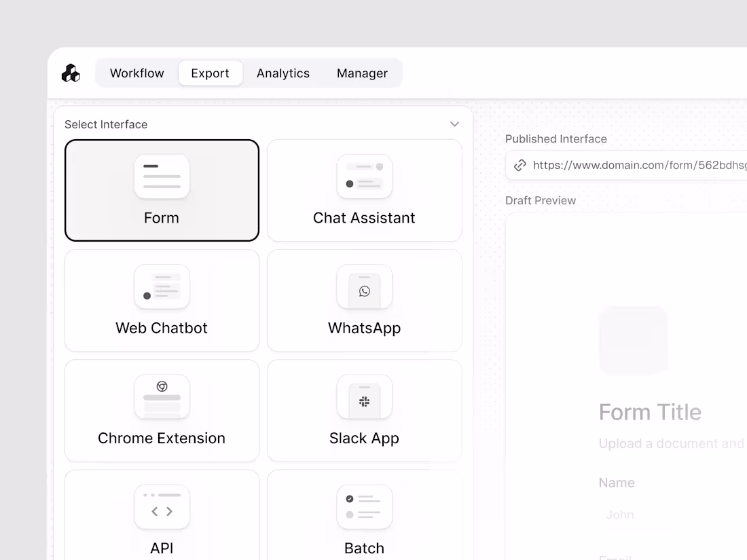Click the app logo cube icon
The height and width of the screenshot is (560, 747).
[71, 73]
